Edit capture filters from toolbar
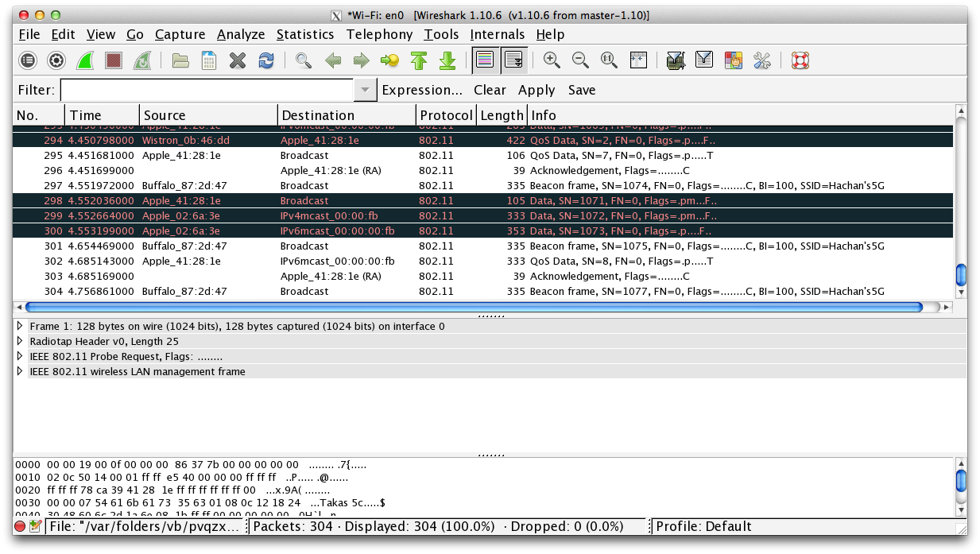Screen dimensions: 980x554 tap(676, 60)
